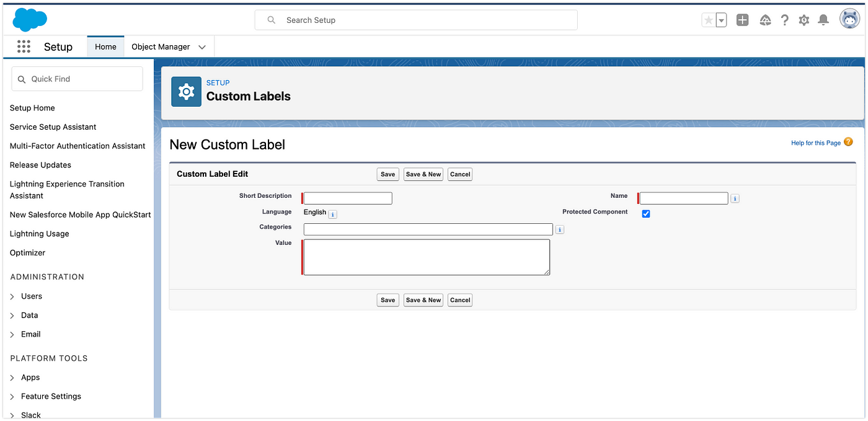Click the New Custom Label heading
The image size is (868, 421).
(228, 144)
